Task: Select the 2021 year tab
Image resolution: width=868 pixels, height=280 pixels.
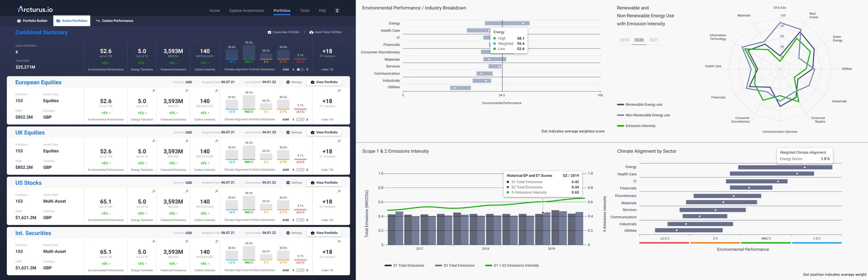Action: click(653, 40)
